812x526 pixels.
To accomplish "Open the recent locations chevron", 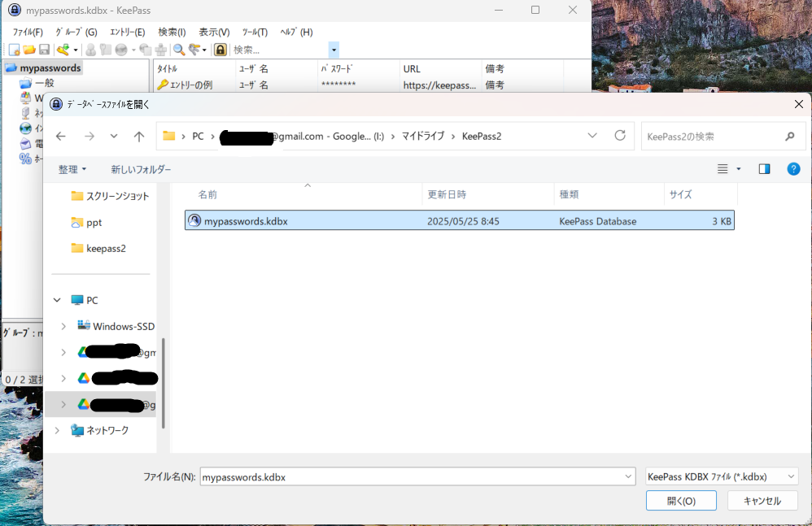I will [114, 136].
